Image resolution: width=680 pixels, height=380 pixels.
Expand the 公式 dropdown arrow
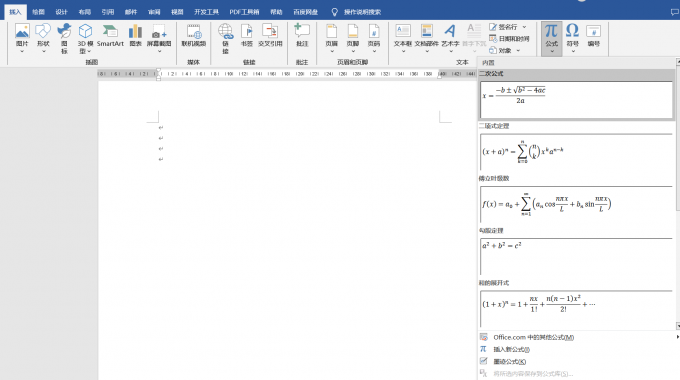coord(552,51)
